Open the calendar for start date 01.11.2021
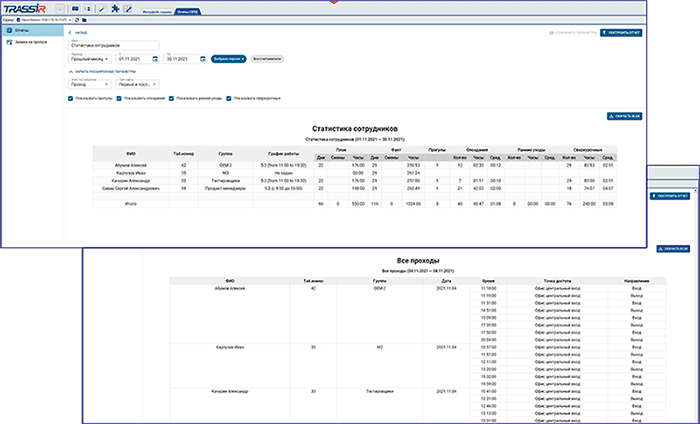This screenshot has width=700, height=424. point(155,59)
